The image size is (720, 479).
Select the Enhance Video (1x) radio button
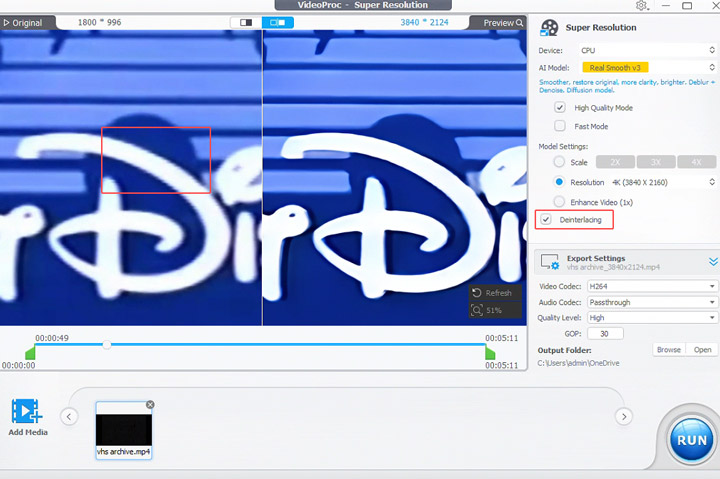(559, 202)
